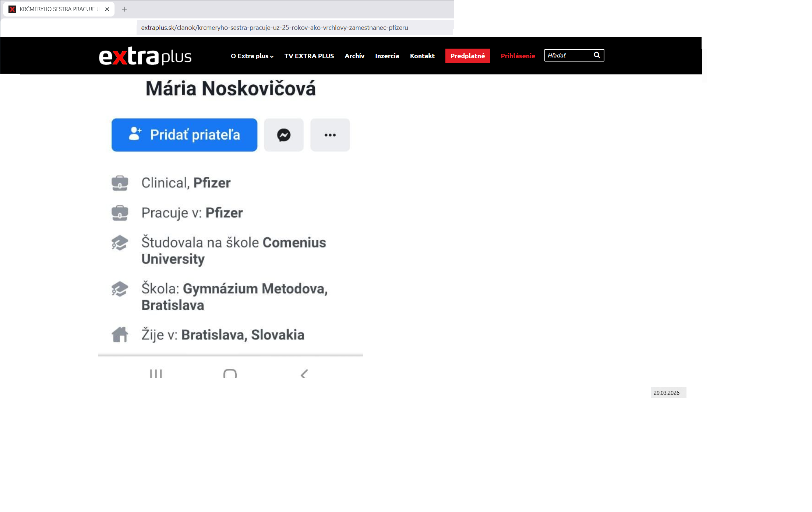Click the home icon beside Bratislava, Slovakia
This screenshot has width=812, height=512.
point(120,334)
